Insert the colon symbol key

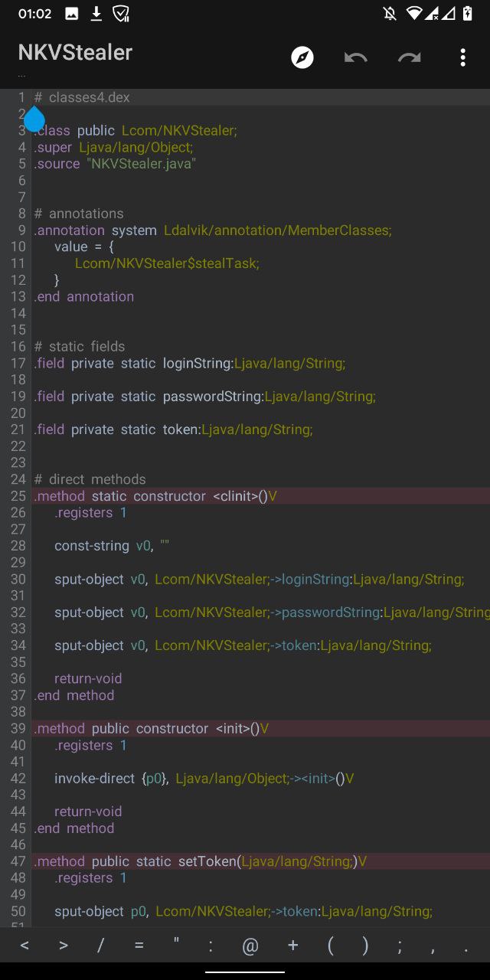(x=211, y=946)
